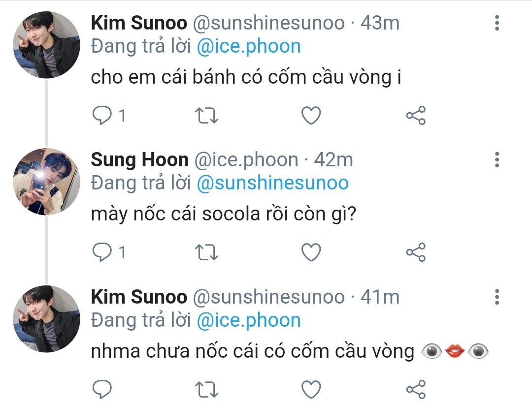Reply to the 43m Kim Sunoo tweet
The image size is (532, 402).
point(102,116)
